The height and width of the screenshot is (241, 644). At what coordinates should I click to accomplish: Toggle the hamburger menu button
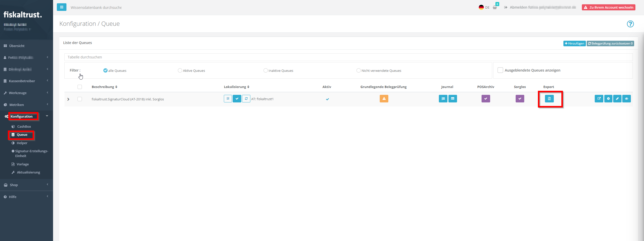click(62, 7)
